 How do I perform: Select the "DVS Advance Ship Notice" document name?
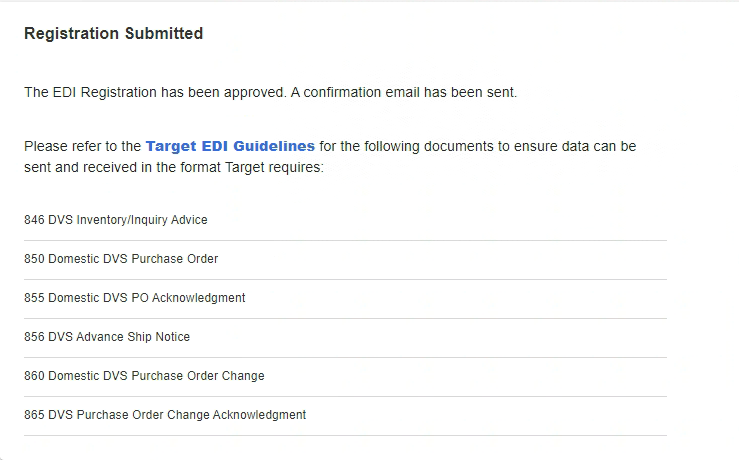pyautogui.click(x=119, y=337)
